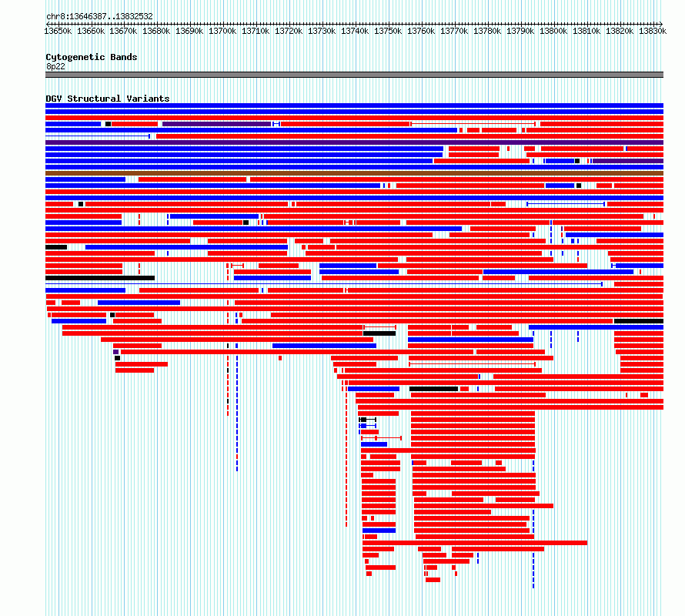Click the 13800k ruler label
The height and width of the screenshot is (616, 685).
pyautogui.click(x=553, y=31)
